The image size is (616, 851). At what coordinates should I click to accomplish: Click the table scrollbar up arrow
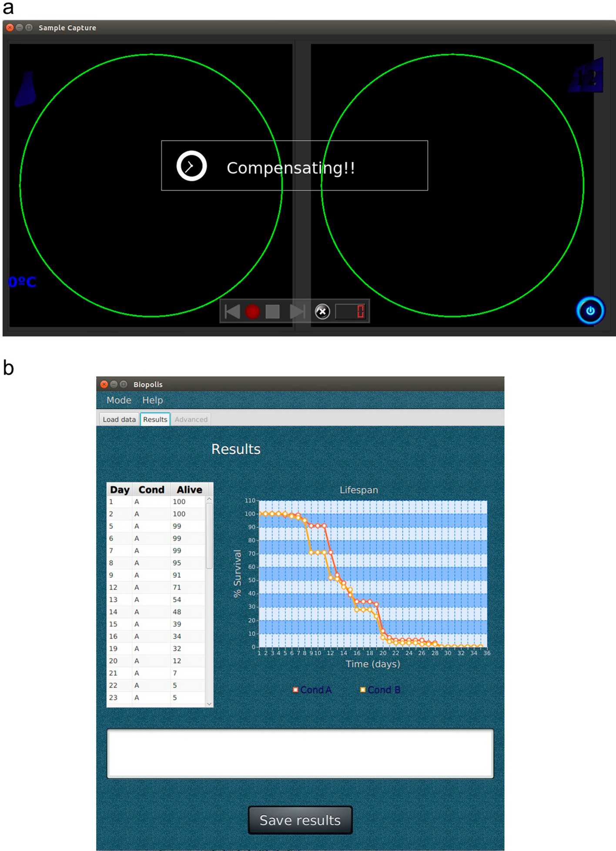[x=209, y=499]
